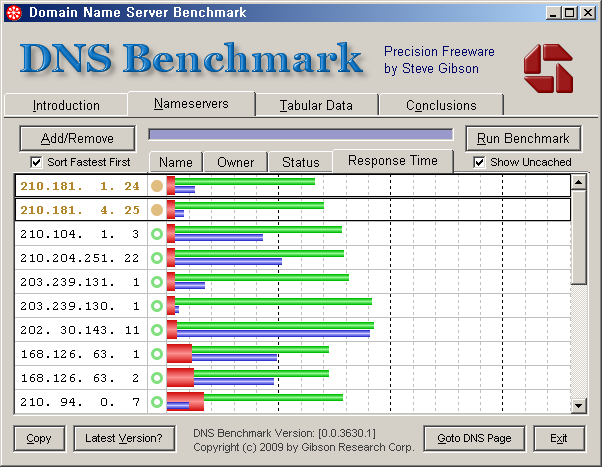Screen dimensions: 602x467
Task: Click the red Gibson Research logo
Action: click(x=548, y=68)
